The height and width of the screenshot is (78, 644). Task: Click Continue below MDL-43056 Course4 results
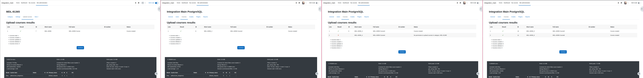point(402,52)
